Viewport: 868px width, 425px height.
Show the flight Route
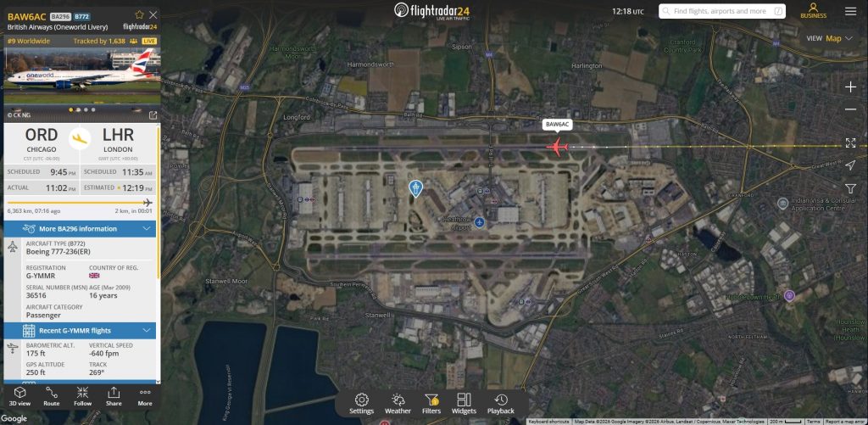(x=52, y=397)
